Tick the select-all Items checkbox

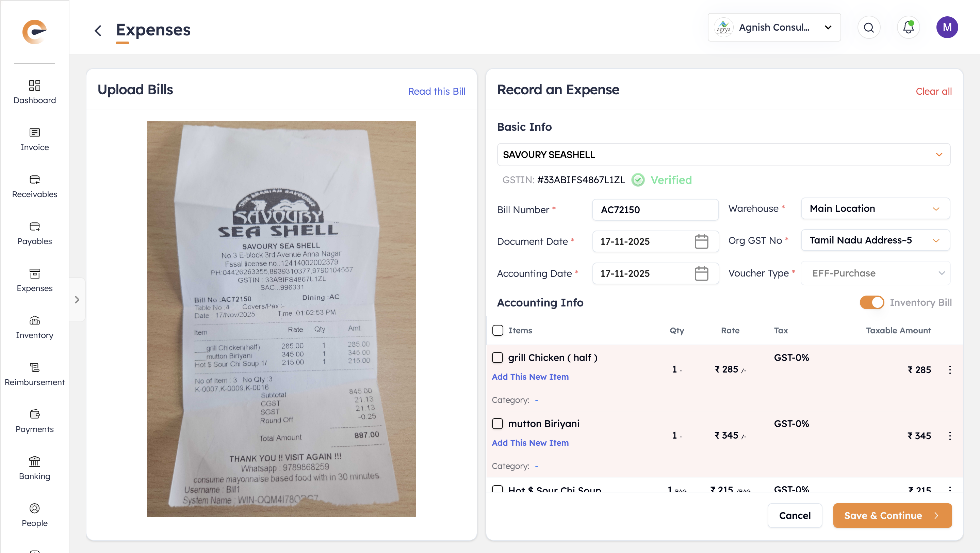click(497, 330)
